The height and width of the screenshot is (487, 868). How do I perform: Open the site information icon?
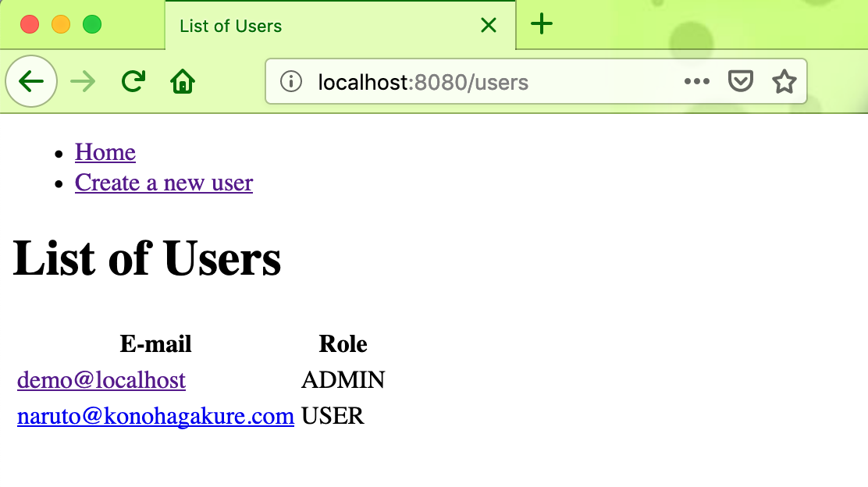pos(290,81)
